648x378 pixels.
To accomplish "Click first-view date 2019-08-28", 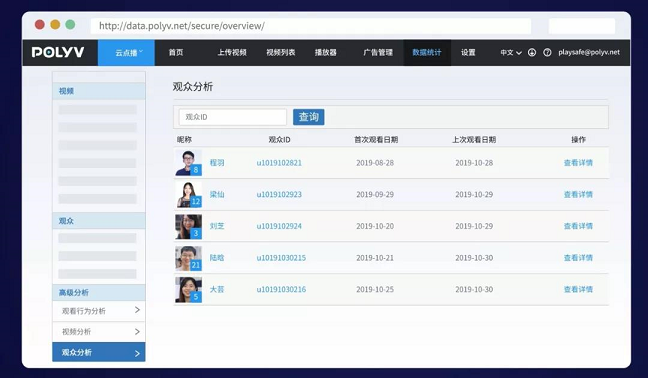I will (375, 163).
